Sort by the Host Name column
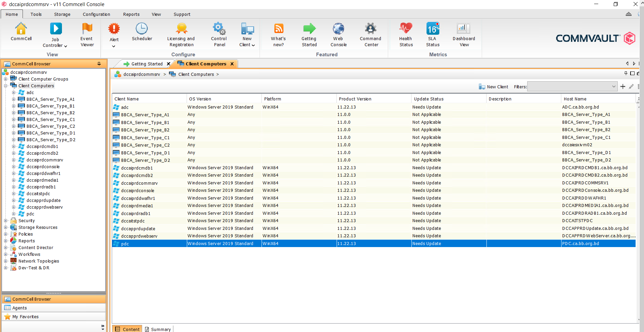644x332 pixels. [598, 99]
